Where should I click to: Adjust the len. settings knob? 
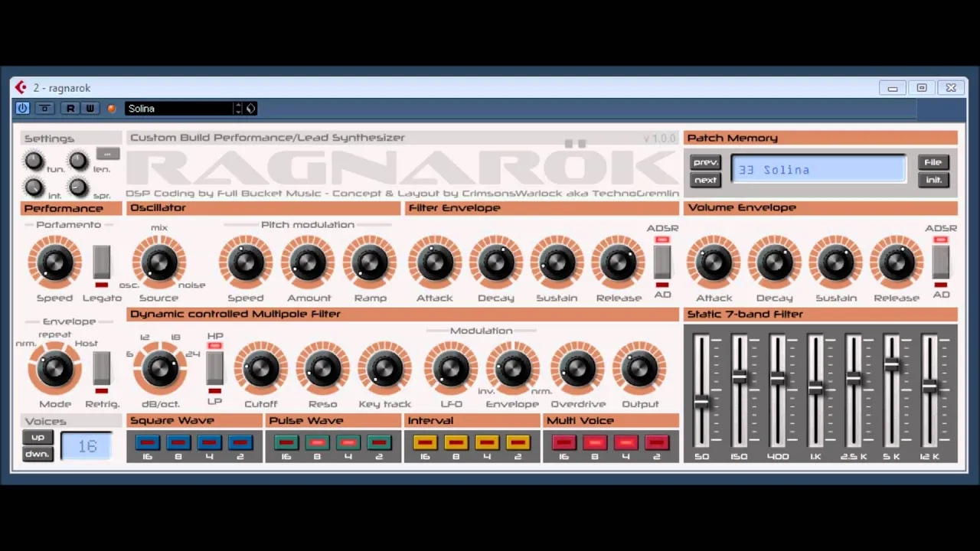coord(78,160)
